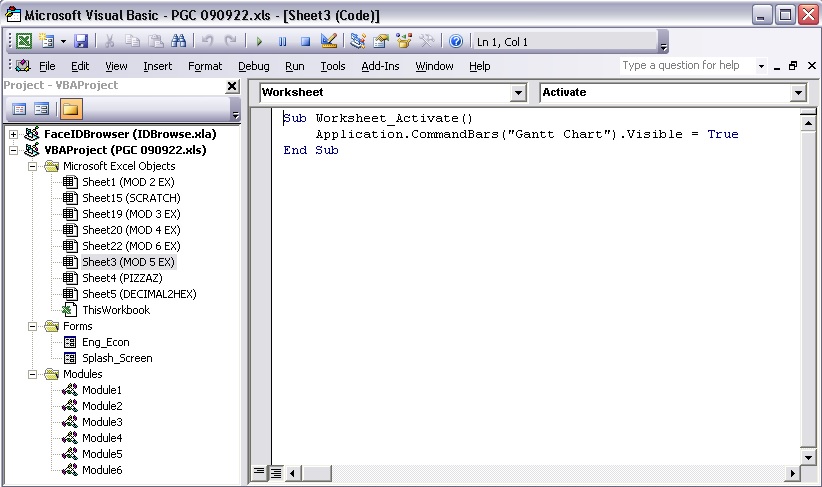This screenshot has width=822, height=487.
Task: Click the Insert UserForm toolbar icon
Action: click(x=47, y=41)
